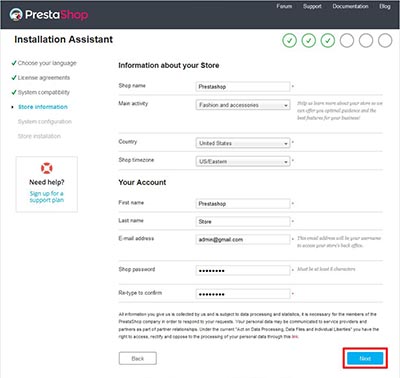This screenshot has height=378, width=400.
Task: Click the fourth empty step circle
Action: [x=347, y=40]
